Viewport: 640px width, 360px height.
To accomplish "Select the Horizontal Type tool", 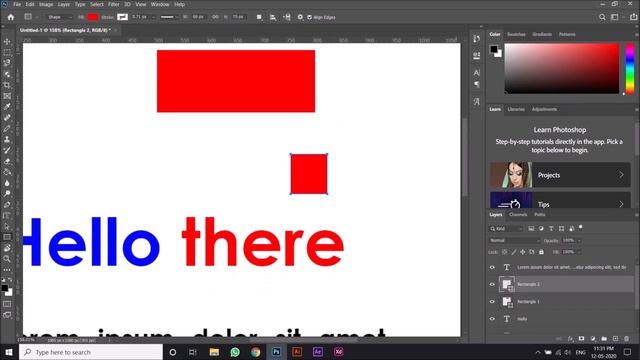I will [x=7, y=216].
